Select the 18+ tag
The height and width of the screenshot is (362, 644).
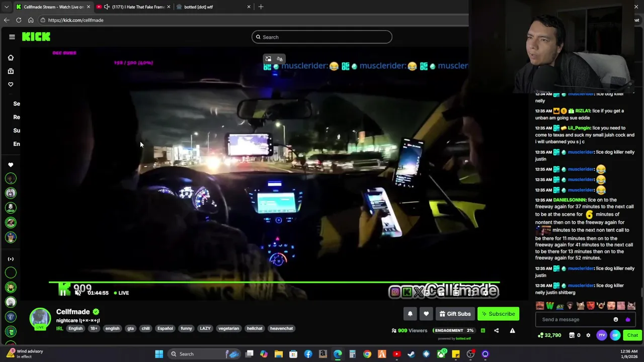pyautogui.click(x=94, y=328)
